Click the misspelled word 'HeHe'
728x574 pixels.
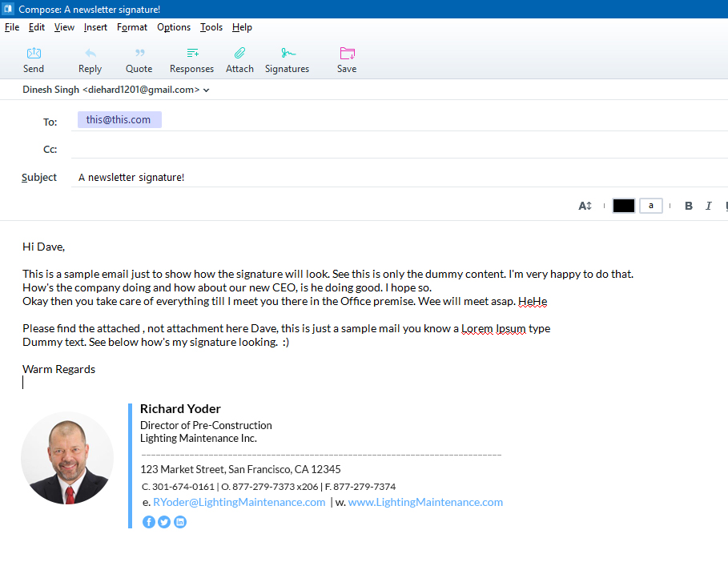(x=533, y=302)
